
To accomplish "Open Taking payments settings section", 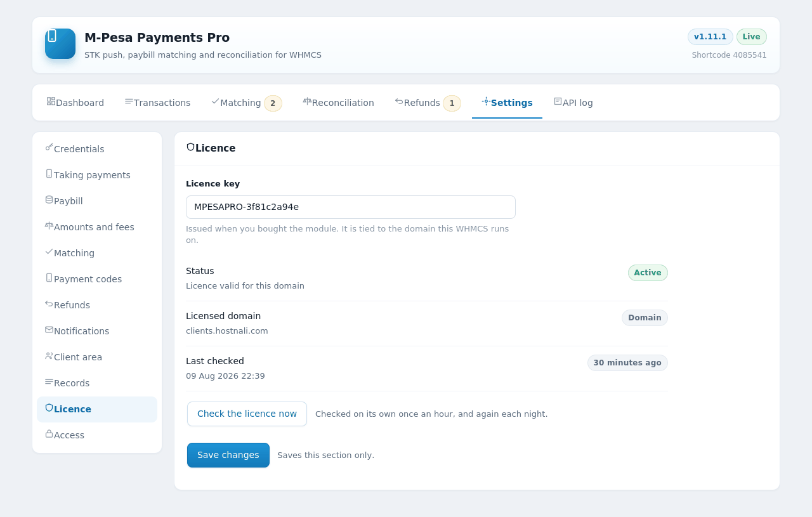I will 97,175.
